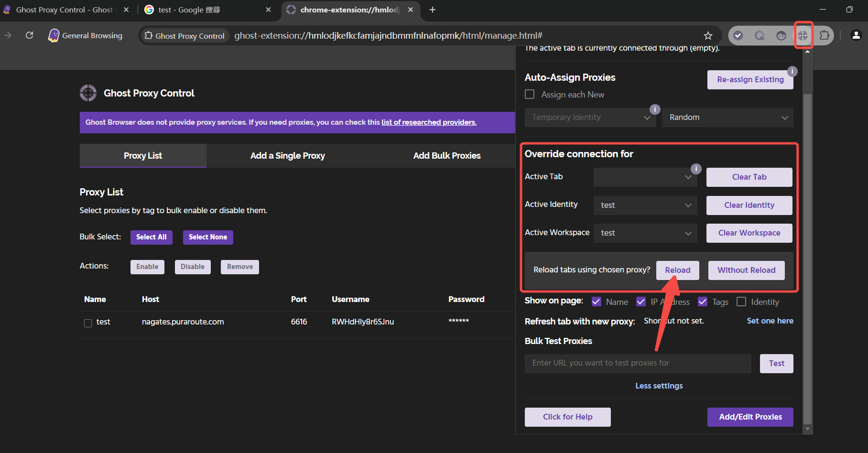This screenshot has height=453, width=868.
Task: Click the 'Less settings' link
Action: (659, 386)
